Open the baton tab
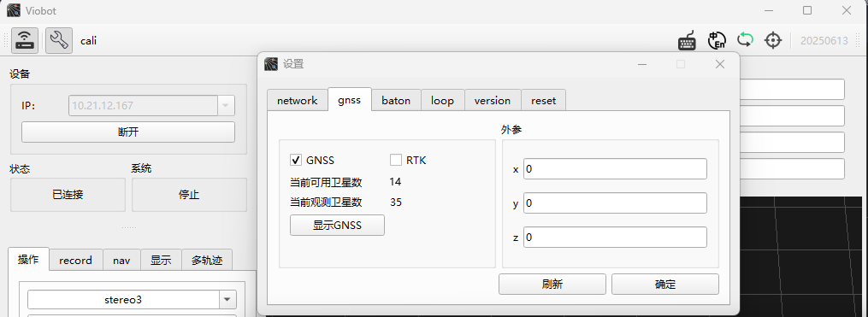This screenshot has height=317, width=868. (x=396, y=100)
